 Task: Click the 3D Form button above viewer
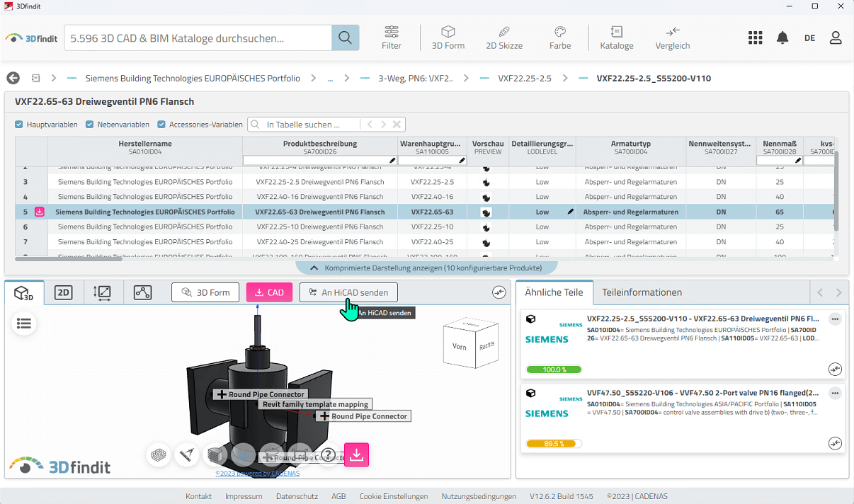[205, 292]
